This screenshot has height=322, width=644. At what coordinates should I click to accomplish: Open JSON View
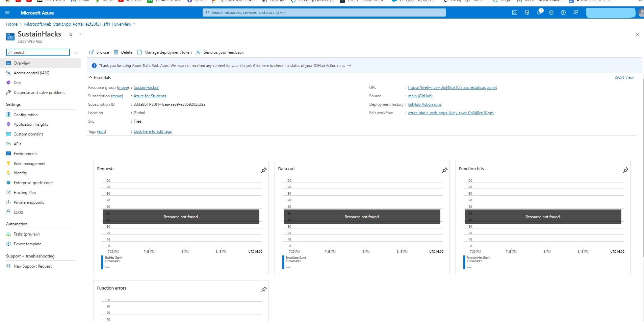624,77
